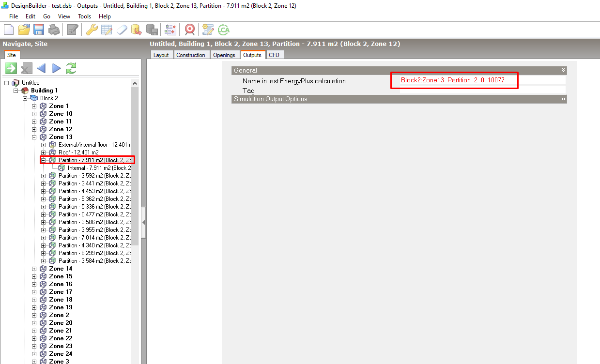
Task: Refresh the navigator with green arrows icon
Action: (x=71, y=68)
